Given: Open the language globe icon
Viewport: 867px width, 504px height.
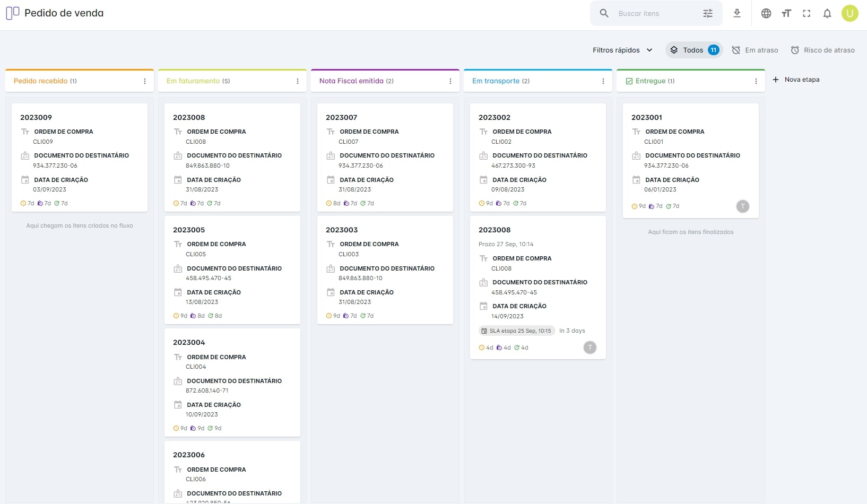Looking at the screenshot, I should click(766, 13).
